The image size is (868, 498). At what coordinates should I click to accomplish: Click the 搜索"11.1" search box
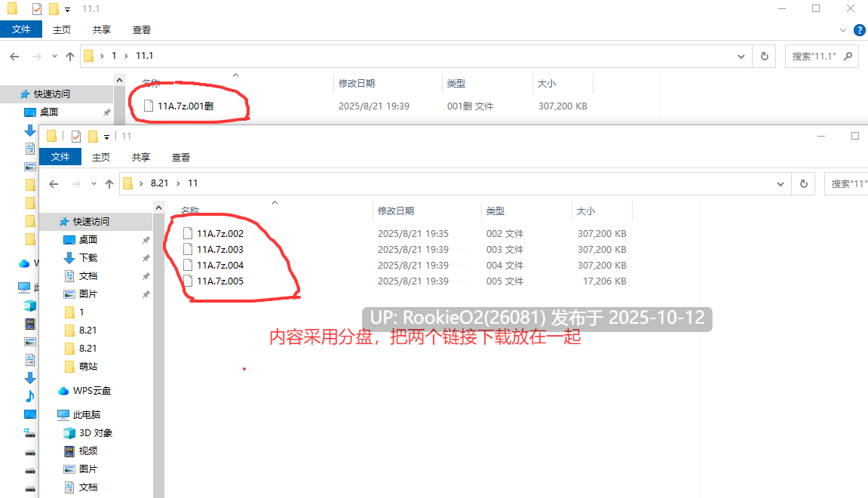[821, 57]
